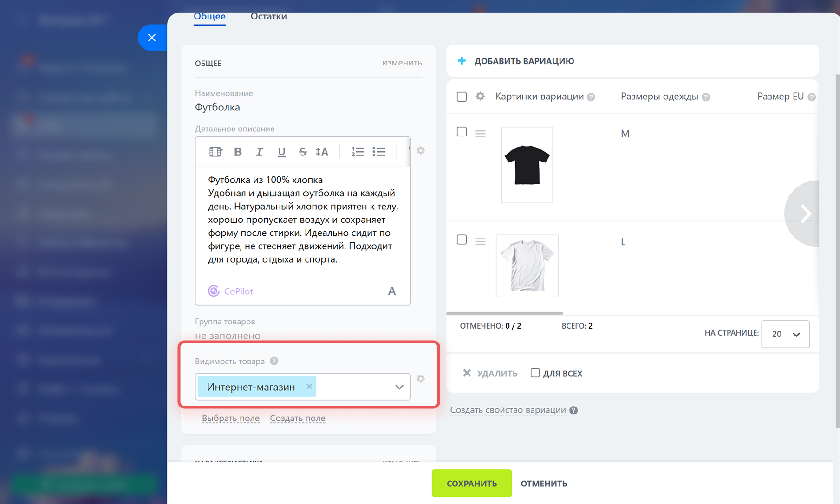
Task: Click УДАЛИТЬ below the variations table
Action: (490, 373)
